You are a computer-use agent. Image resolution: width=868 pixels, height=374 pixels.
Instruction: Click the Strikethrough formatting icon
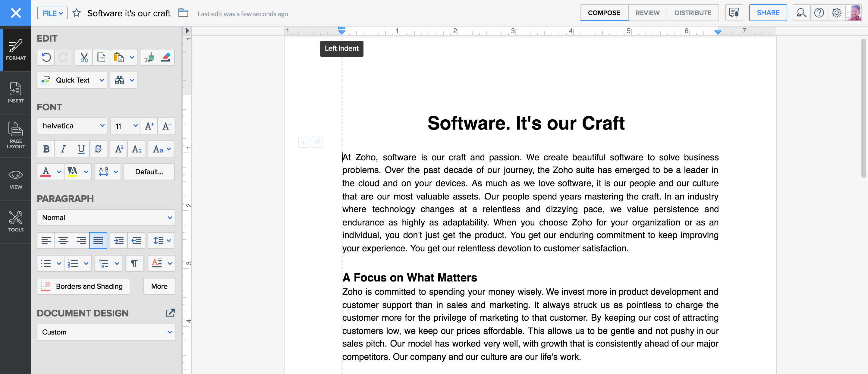(x=97, y=149)
